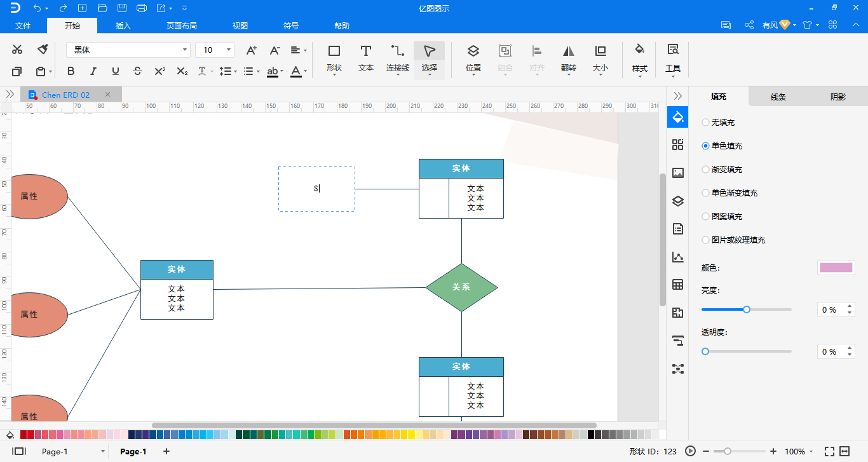Click the pink fill color swatch
Viewport: 868px width, 462px height.
click(x=836, y=268)
